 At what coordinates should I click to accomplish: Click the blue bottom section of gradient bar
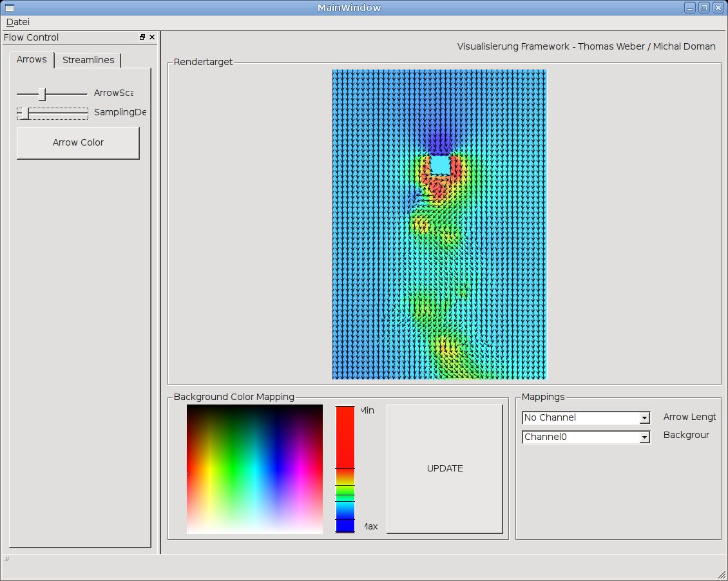pos(345,526)
